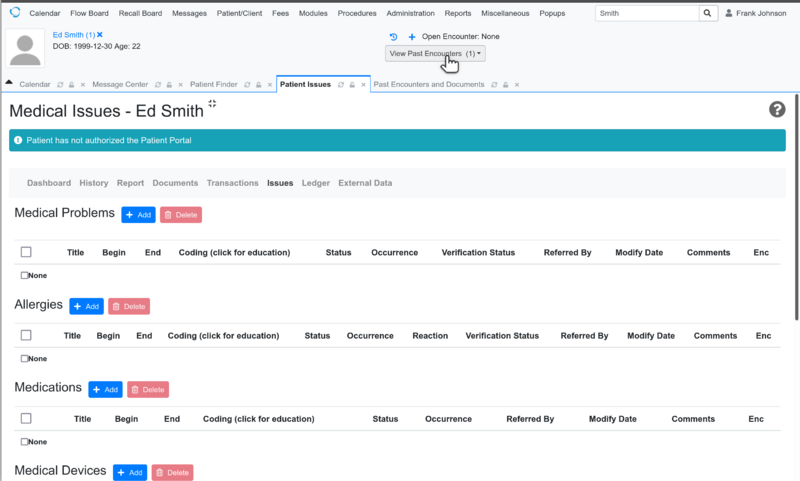
Task: Add a new Medication
Action: (105, 390)
